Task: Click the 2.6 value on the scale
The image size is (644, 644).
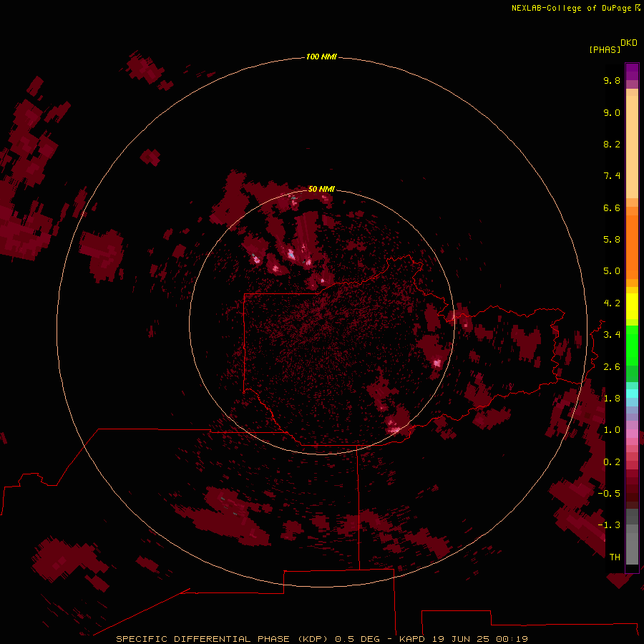Action: click(x=612, y=367)
